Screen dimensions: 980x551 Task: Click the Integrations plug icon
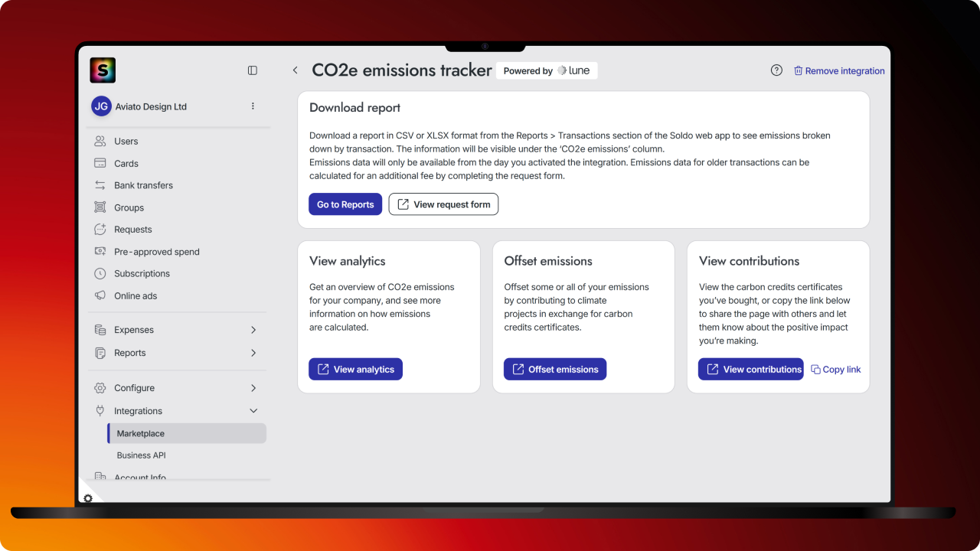(x=100, y=411)
